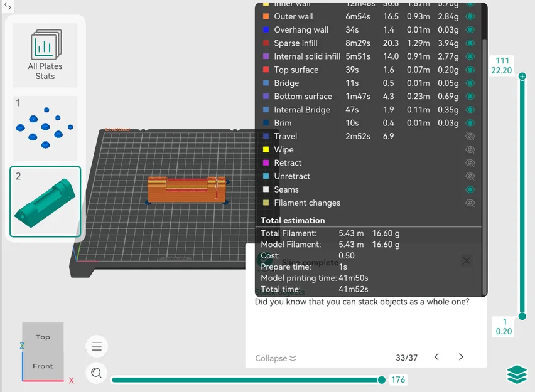Viewport: 535px width, 392px height.
Task: Show Travel moves in preview
Action: point(470,136)
